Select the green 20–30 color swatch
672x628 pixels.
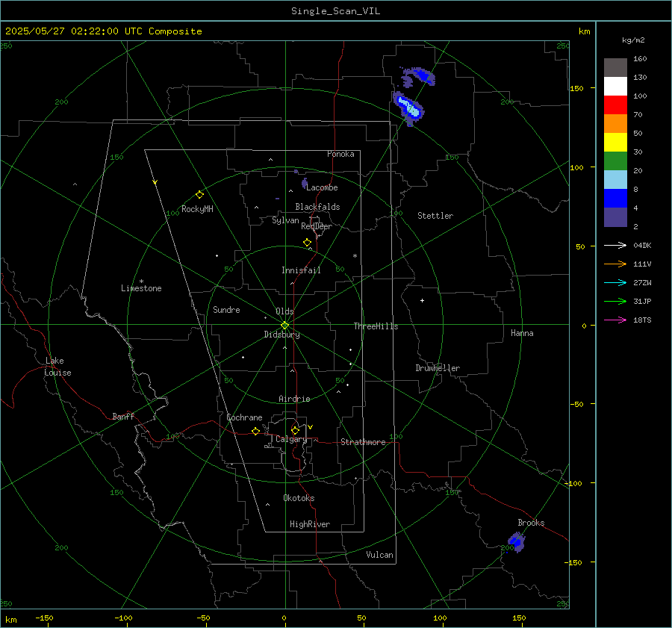coord(615,161)
